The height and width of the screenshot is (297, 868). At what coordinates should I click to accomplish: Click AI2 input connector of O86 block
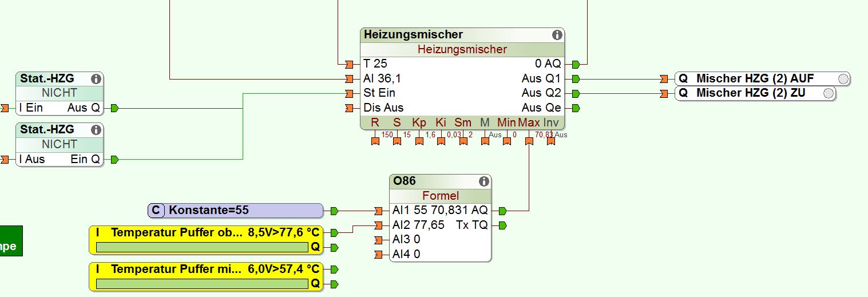point(378,225)
